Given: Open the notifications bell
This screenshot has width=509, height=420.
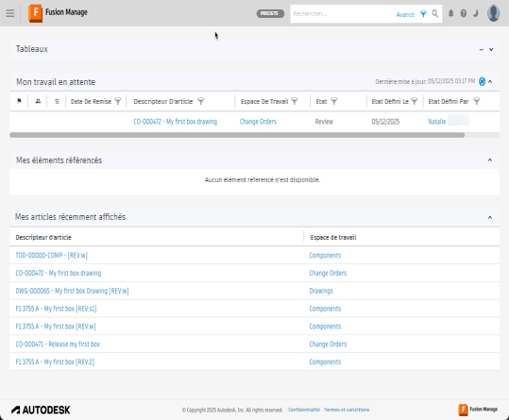Looking at the screenshot, I should click(x=450, y=13).
